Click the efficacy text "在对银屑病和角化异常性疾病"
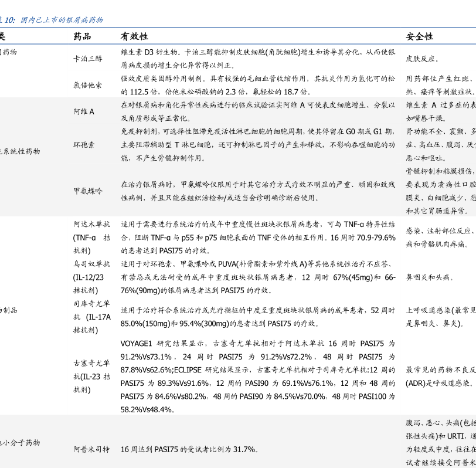This screenshot has width=476, height=468. [x=258, y=111]
